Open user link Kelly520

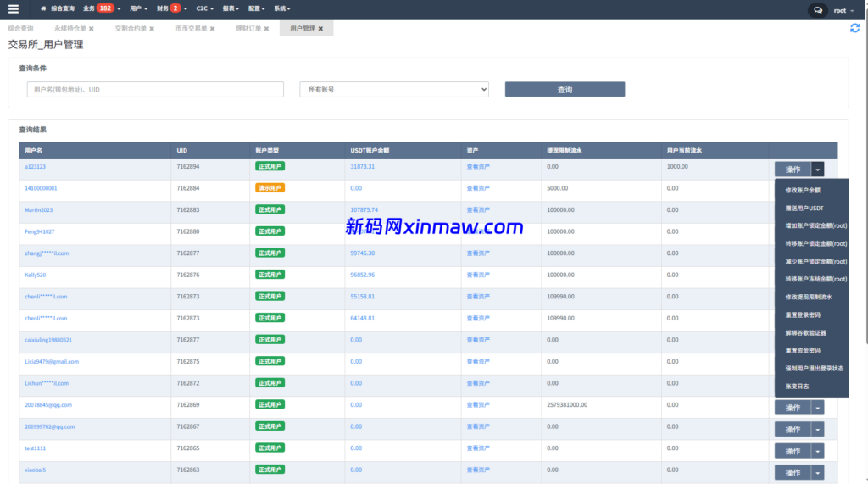click(x=35, y=275)
